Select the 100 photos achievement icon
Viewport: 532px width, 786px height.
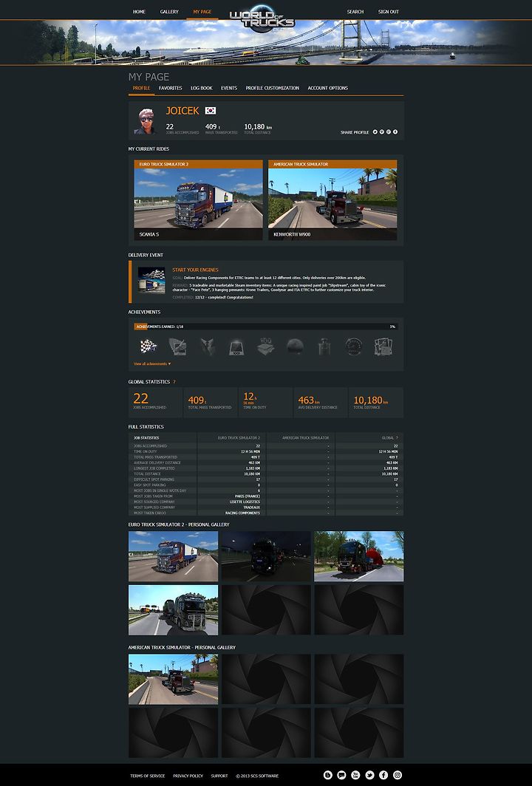236,346
